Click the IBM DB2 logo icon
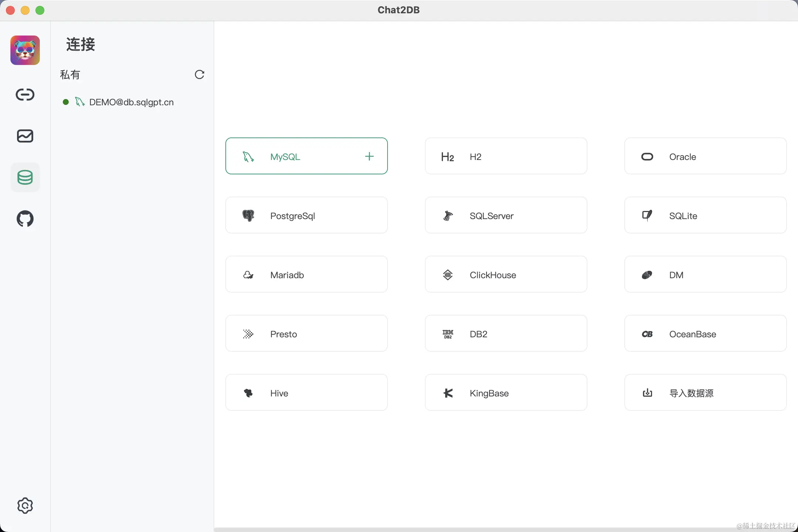 click(x=448, y=334)
